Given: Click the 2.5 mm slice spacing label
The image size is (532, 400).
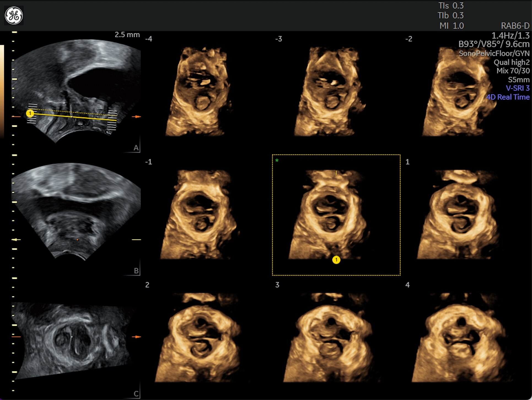Looking at the screenshot, I should pos(127,35).
